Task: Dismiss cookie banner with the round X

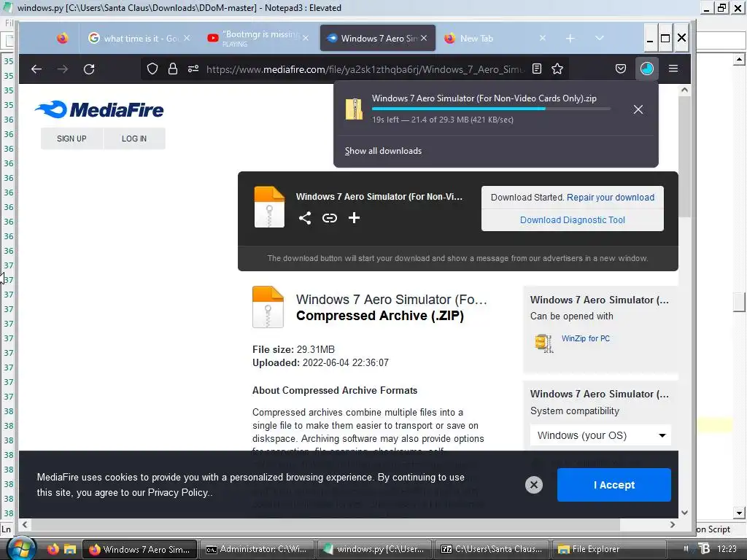Action: (534, 485)
